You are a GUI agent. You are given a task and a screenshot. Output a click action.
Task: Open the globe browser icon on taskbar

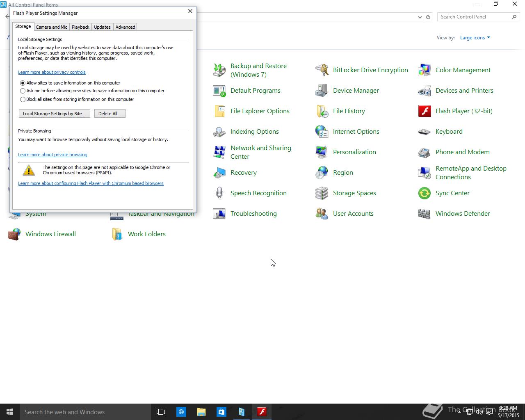point(181,412)
